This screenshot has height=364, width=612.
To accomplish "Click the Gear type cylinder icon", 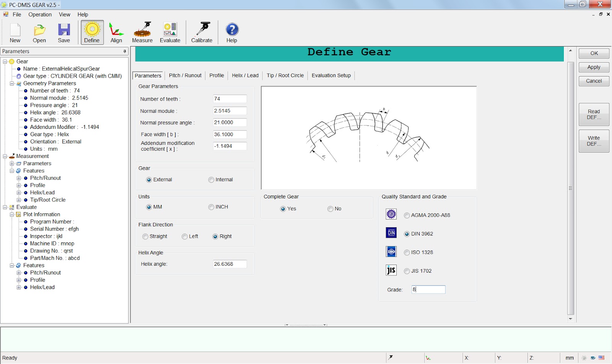I will coord(19,76).
